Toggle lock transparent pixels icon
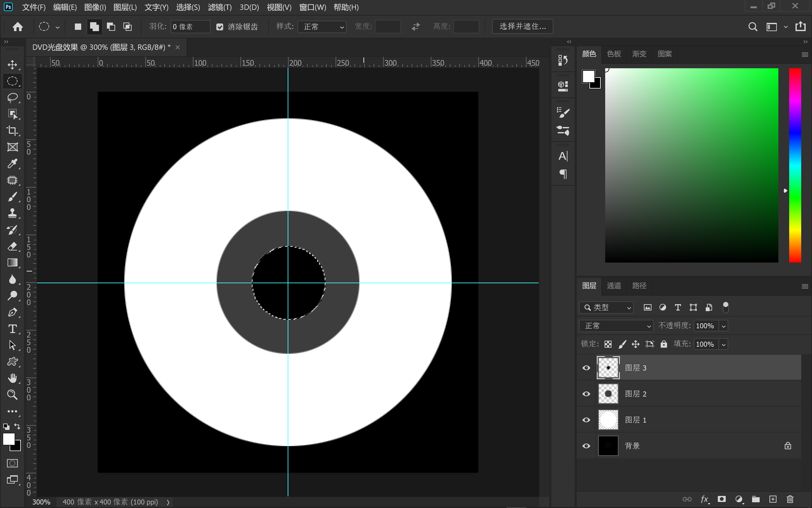 click(608, 344)
